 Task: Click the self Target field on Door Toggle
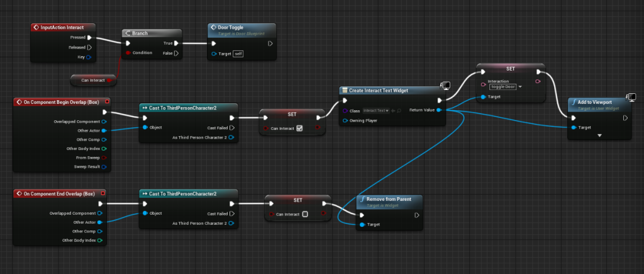(238, 54)
